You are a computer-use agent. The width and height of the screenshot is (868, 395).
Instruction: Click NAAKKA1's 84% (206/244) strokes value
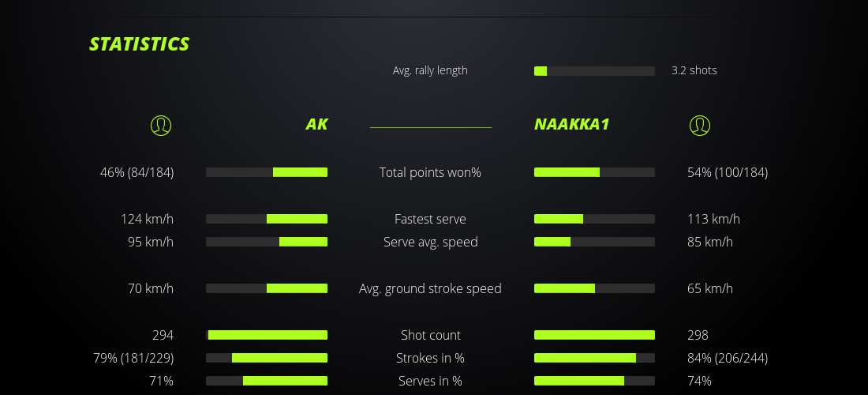728,358
